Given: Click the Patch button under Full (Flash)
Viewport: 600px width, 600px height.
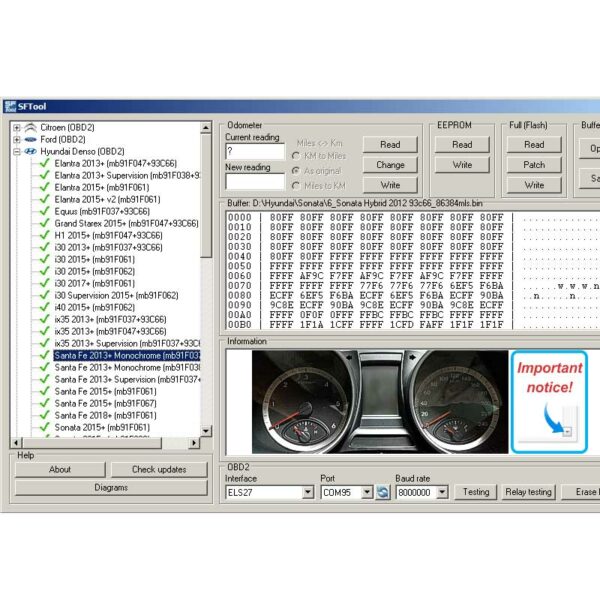Looking at the screenshot, I should coord(534,165).
